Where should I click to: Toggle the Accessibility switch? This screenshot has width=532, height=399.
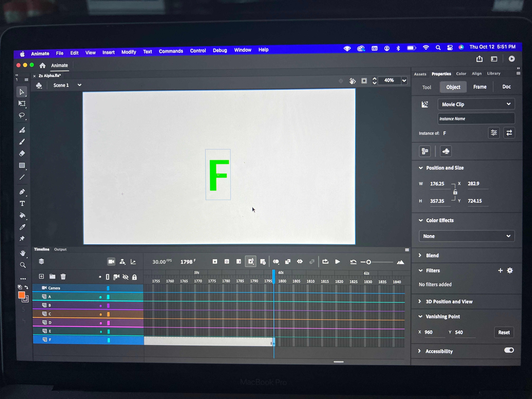[x=509, y=350]
